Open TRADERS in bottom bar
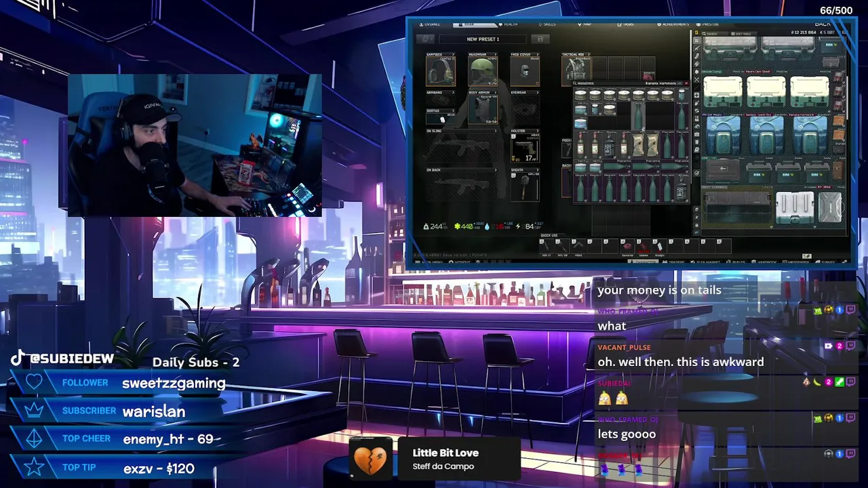 (673, 262)
